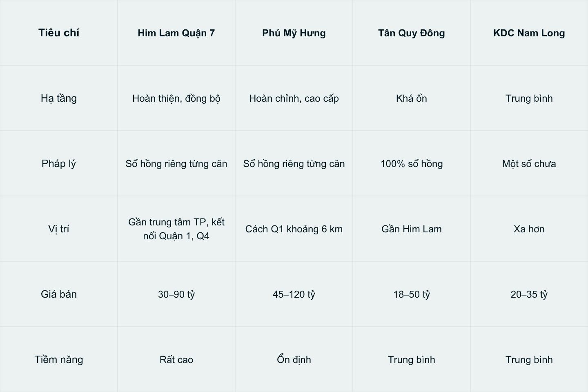Click the 'Cách Q1 khoảng 6 km' cell
Viewport: 588px width, 392px height.
(x=294, y=229)
